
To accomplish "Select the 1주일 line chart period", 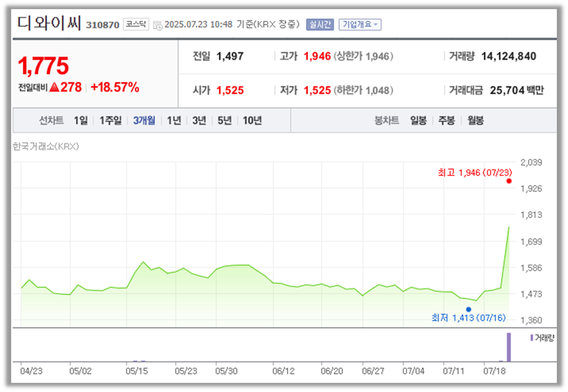I will (111, 120).
